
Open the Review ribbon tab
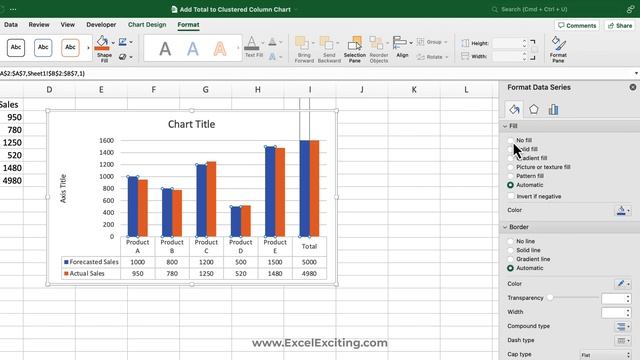pos(39,24)
